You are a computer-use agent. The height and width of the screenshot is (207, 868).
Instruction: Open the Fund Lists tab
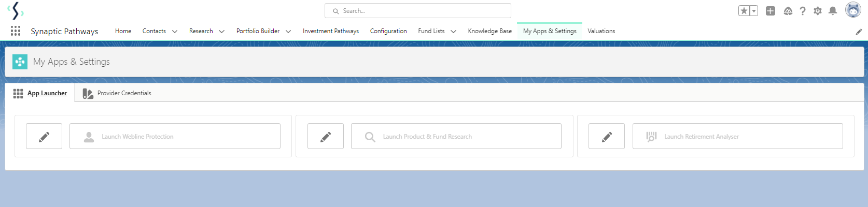coord(431,31)
